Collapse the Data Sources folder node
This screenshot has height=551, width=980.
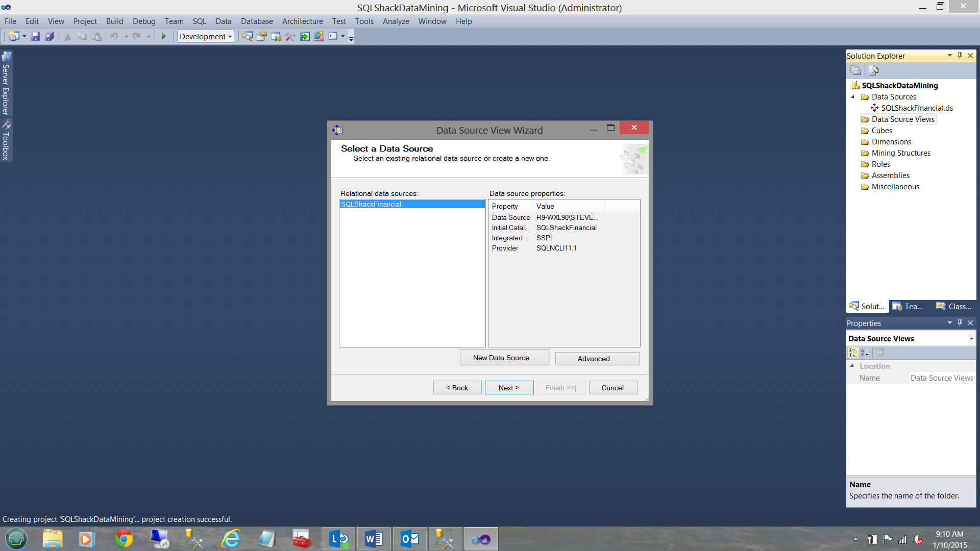click(852, 97)
